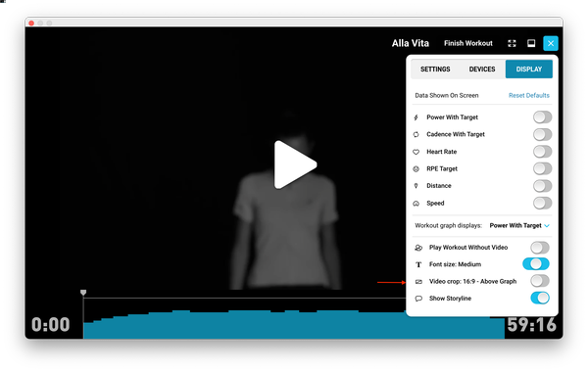
Task: Click the Speed gauge icon
Action: coord(416,204)
